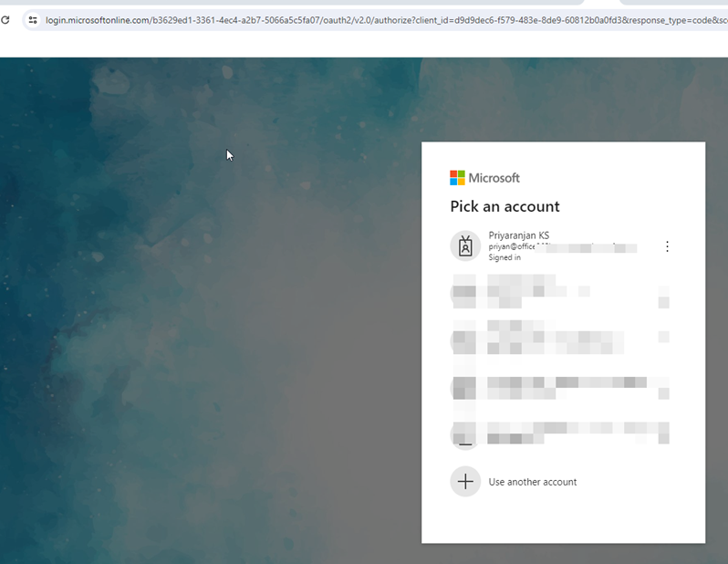Click avatar of last blurred account row
This screenshot has height=564, width=728.
(x=465, y=434)
